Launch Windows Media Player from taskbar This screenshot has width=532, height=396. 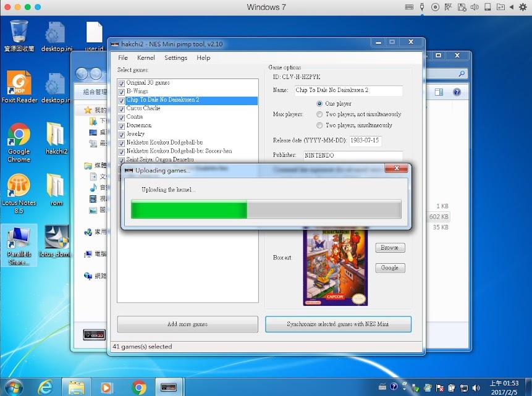[x=106, y=387]
